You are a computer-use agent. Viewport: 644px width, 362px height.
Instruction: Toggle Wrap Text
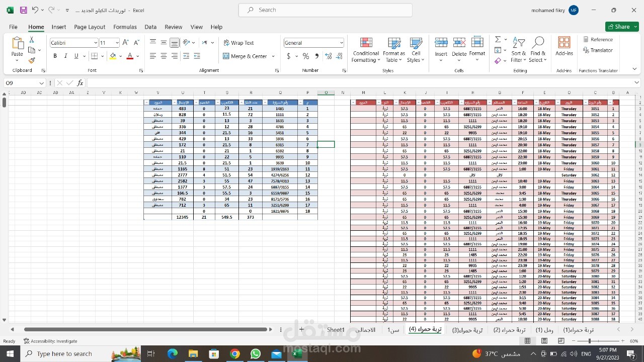[239, 43]
